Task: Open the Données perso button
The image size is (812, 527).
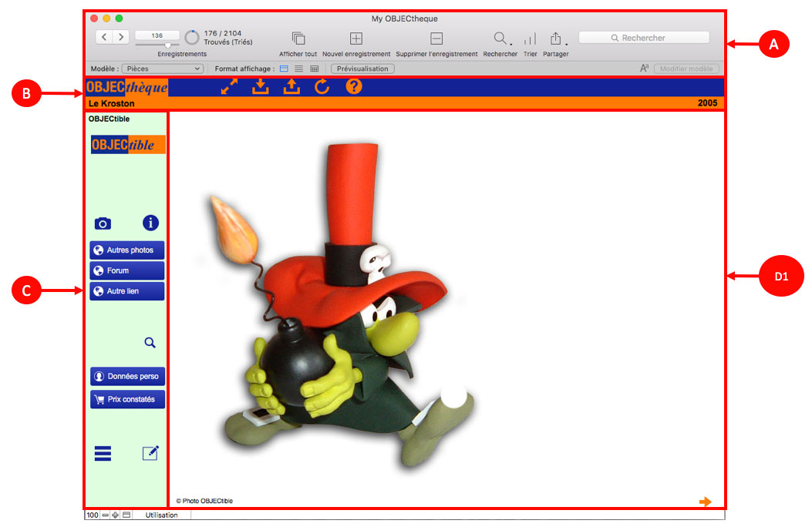Action: click(x=127, y=377)
